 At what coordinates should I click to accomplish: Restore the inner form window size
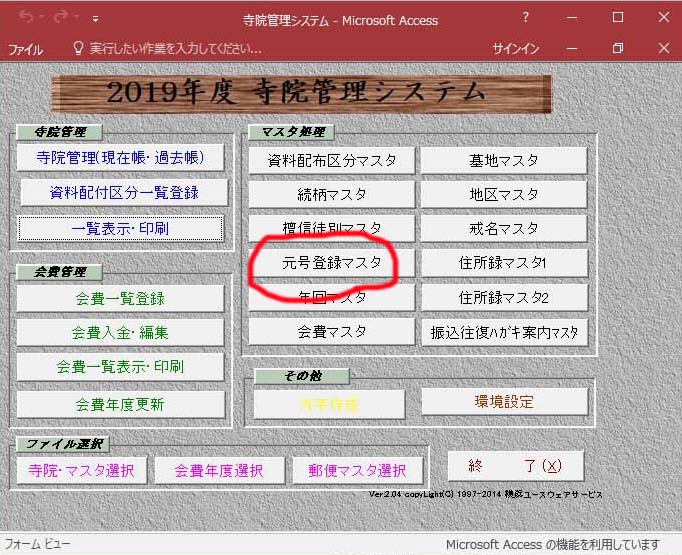[617, 48]
